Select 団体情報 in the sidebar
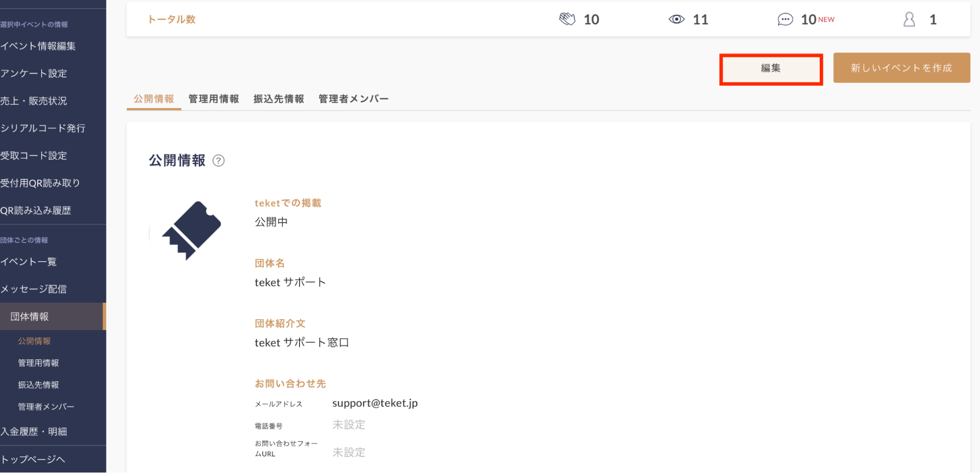This screenshot has height=473, width=980. point(53,317)
